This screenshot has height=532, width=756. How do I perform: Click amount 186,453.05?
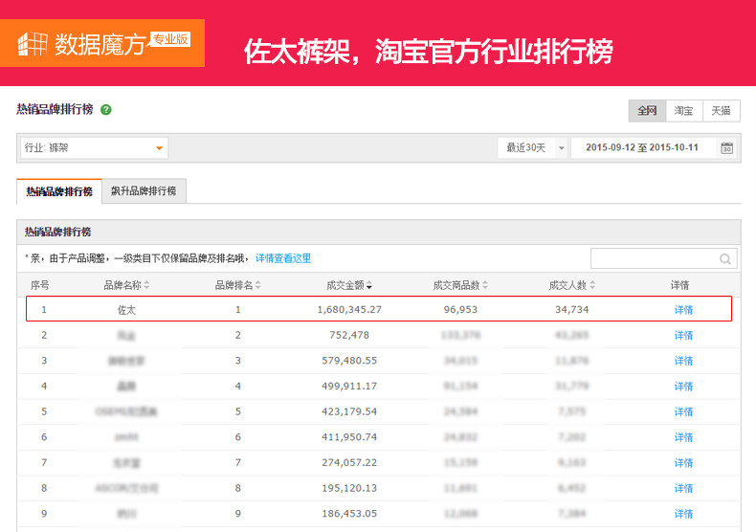(349, 514)
